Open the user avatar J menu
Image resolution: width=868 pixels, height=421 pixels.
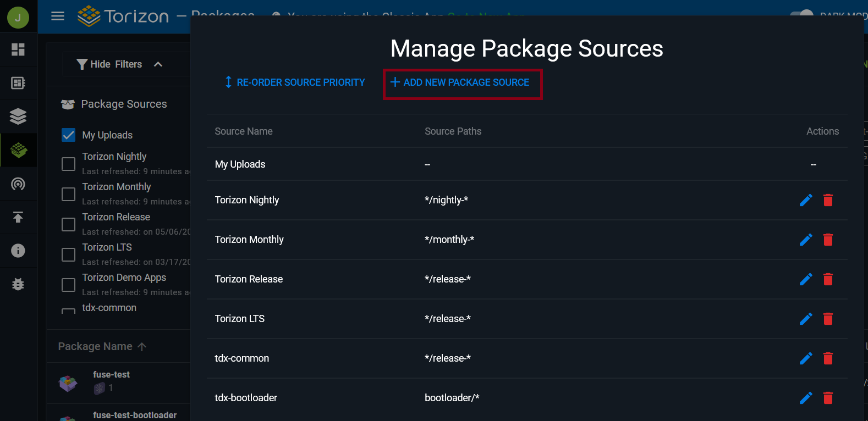tap(18, 17)
